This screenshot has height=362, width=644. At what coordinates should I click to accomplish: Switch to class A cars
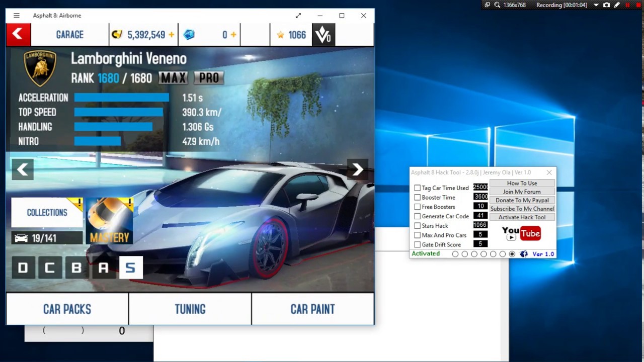point(103,267)
